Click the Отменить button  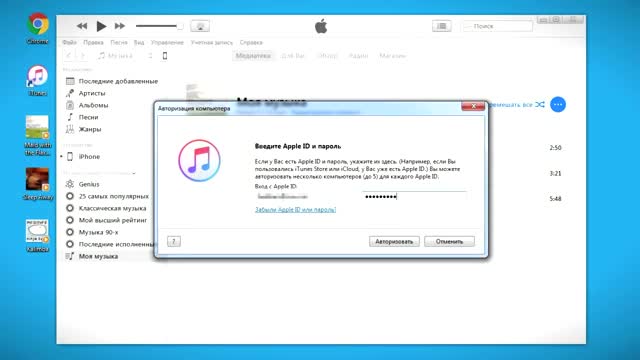click(449, 241)
